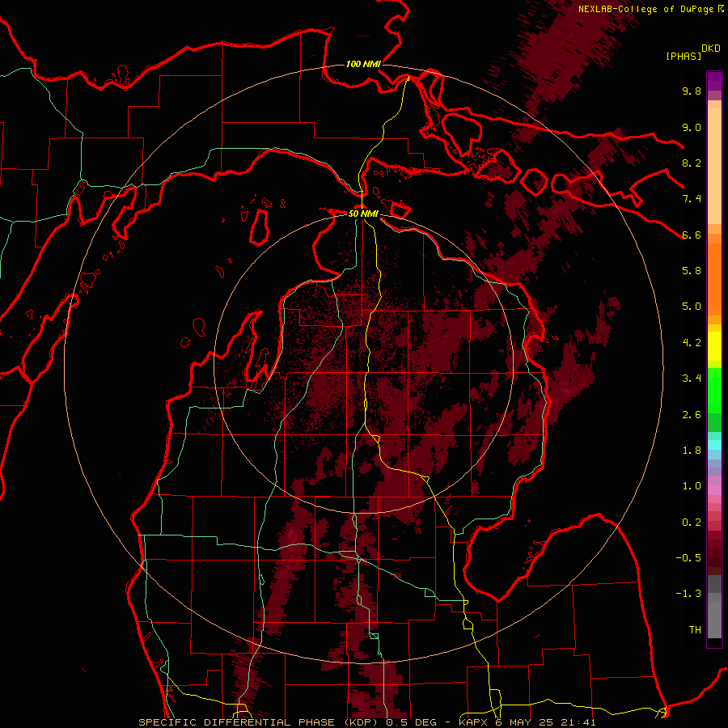This screenshot has height=728, width=728.
Task: Click the 7.4 scale value
Action: [692, 199]
